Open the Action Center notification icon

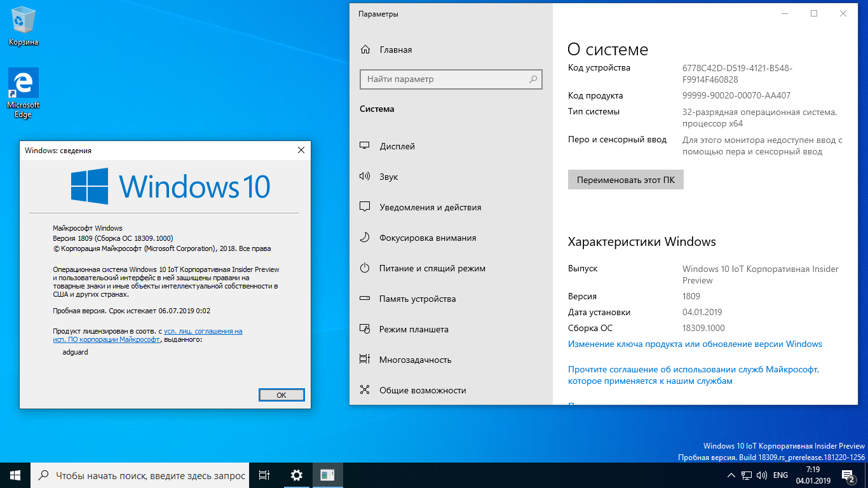coord(848,475)
